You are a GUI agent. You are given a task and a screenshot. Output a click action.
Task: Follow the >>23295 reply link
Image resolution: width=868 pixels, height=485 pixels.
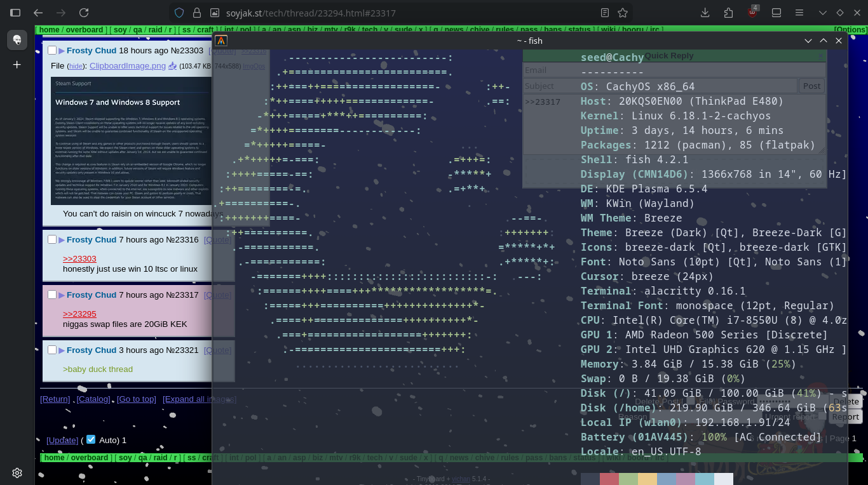pyautogui.click(x=79, y=314)
